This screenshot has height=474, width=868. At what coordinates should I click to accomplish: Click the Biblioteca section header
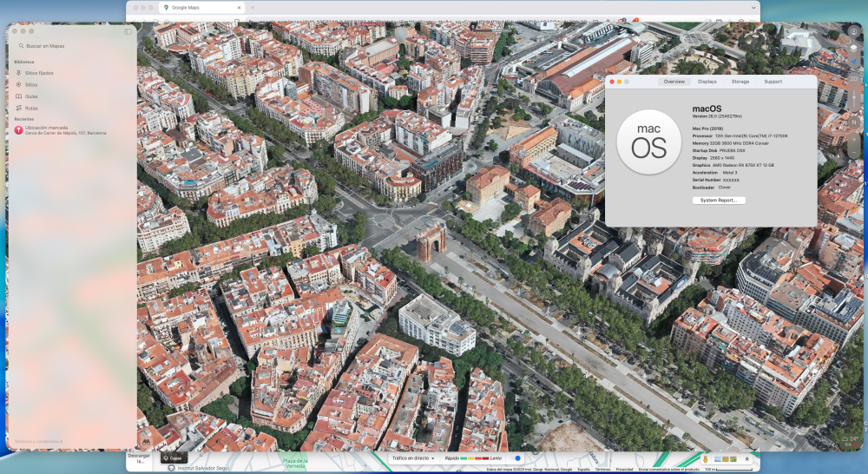point(23,62)
